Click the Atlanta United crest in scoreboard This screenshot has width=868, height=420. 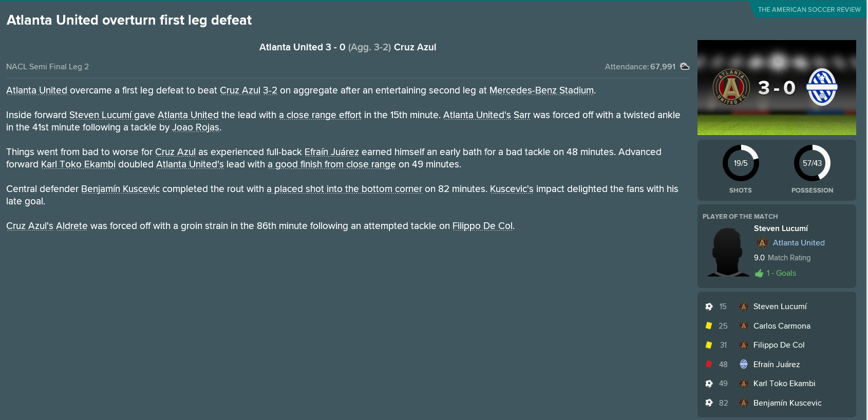731,87
